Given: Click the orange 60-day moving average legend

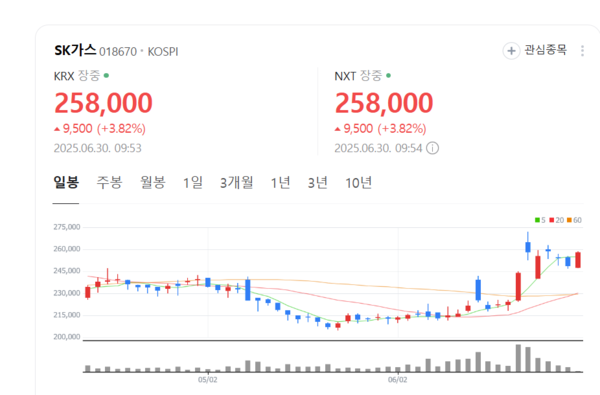Looking at the screenshot, I should click(x=574, y=220).
